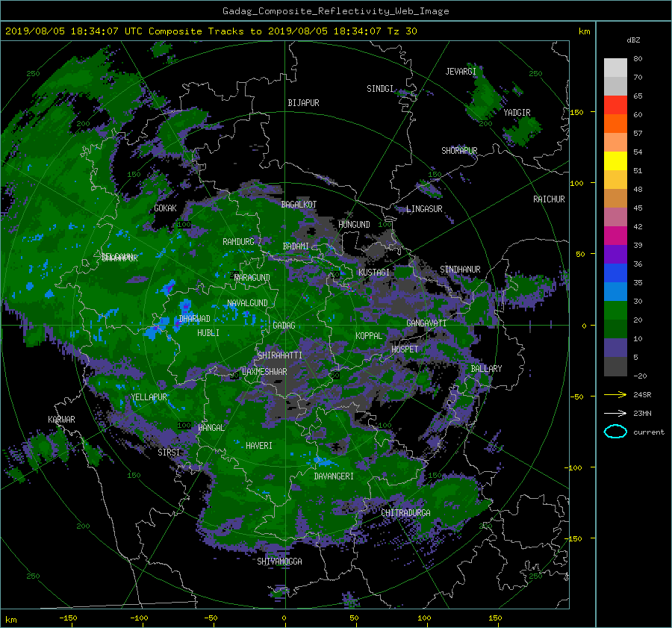The height and width of the screenshot is (628, 672).
Task: Click the BALLARY city label
Action: 486,369
